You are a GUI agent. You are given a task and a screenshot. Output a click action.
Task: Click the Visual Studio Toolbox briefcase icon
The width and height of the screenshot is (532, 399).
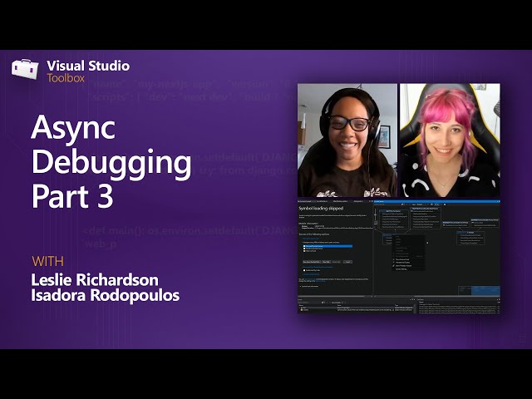pyautogui.click(x=25, y=69)
